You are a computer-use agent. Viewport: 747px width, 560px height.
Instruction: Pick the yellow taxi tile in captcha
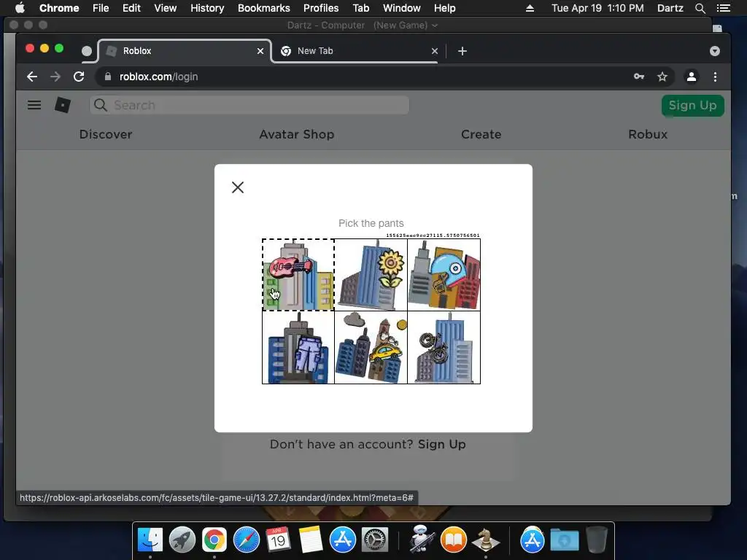point(371,347)
